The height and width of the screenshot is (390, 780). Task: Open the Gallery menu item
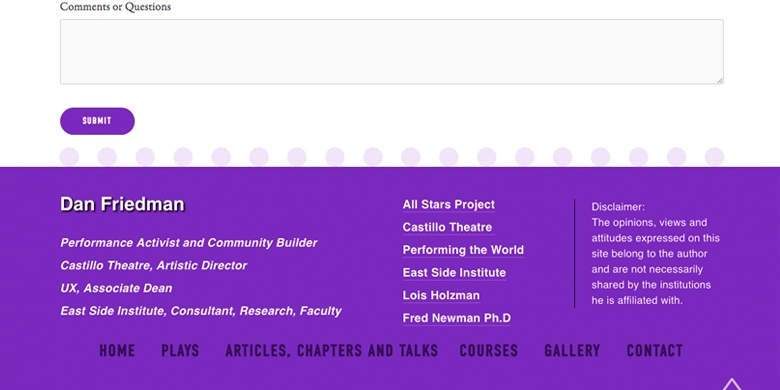(572, 351)
